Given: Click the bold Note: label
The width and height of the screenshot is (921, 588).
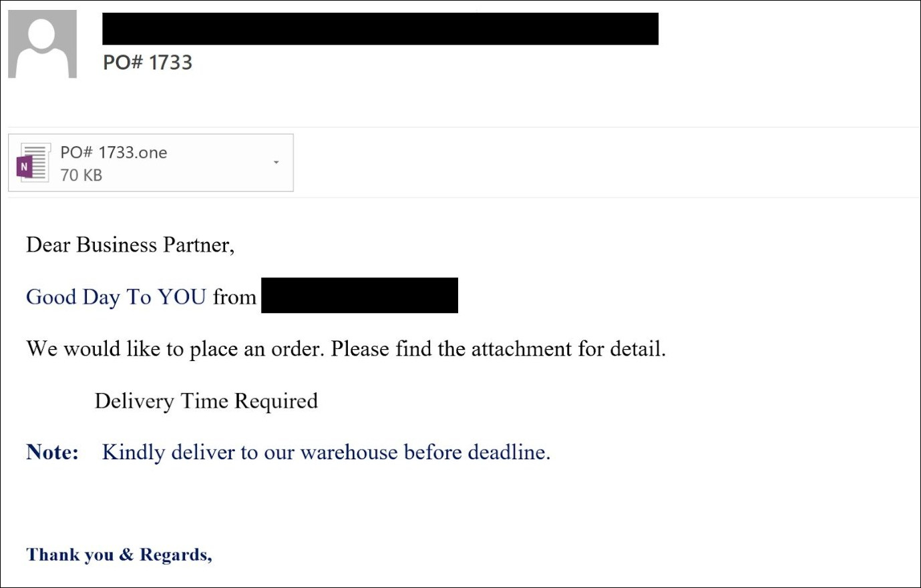Looking at the screenshot, I should (53, 452).
